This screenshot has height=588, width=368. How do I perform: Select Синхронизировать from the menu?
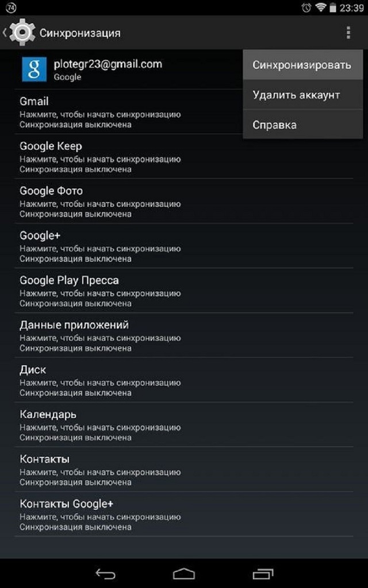(302, 64)
